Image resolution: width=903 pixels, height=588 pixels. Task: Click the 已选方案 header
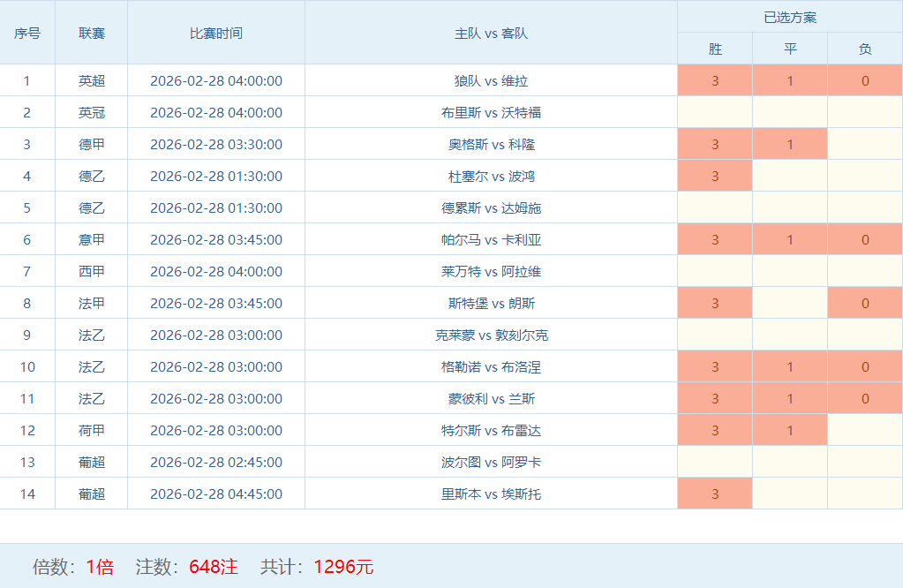coord(790,17)
